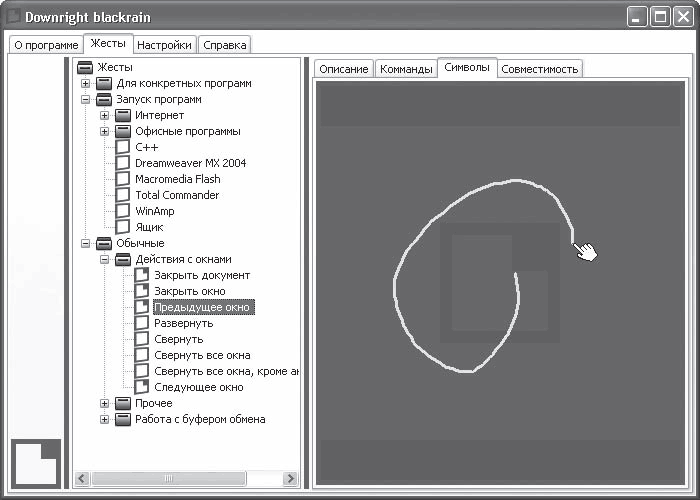Click the folder icon beside Жесты root
Image resolution: width=700 pixels, height=500 pixels.
click(85, 67)
